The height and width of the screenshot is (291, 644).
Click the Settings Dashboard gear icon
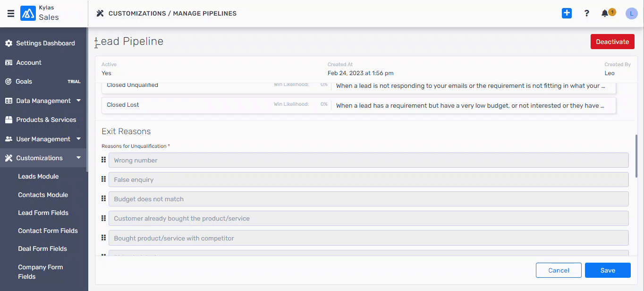tap(8, 43)
